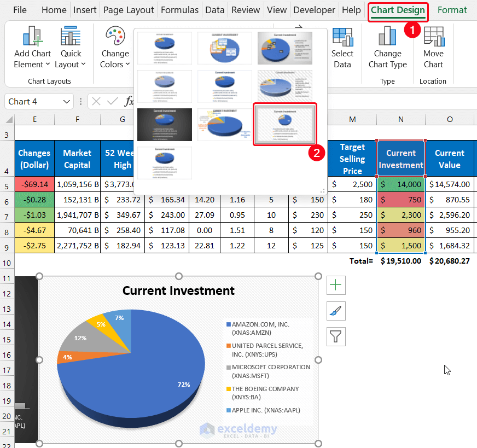Screen dimensions: 477x448
Task: Click the formula bar cancel X icon
Action: click(x=96, y=101)
